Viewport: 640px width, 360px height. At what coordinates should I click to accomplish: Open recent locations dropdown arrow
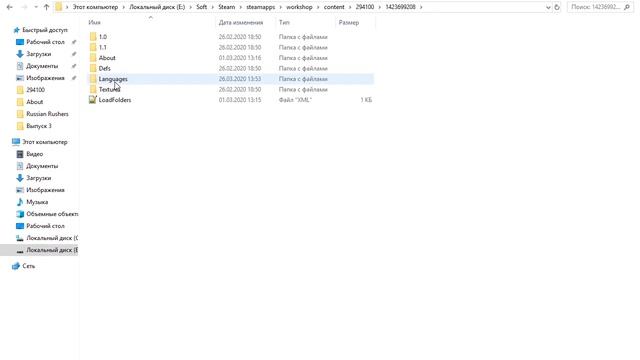pyautogui.click(x=36, y=7)
